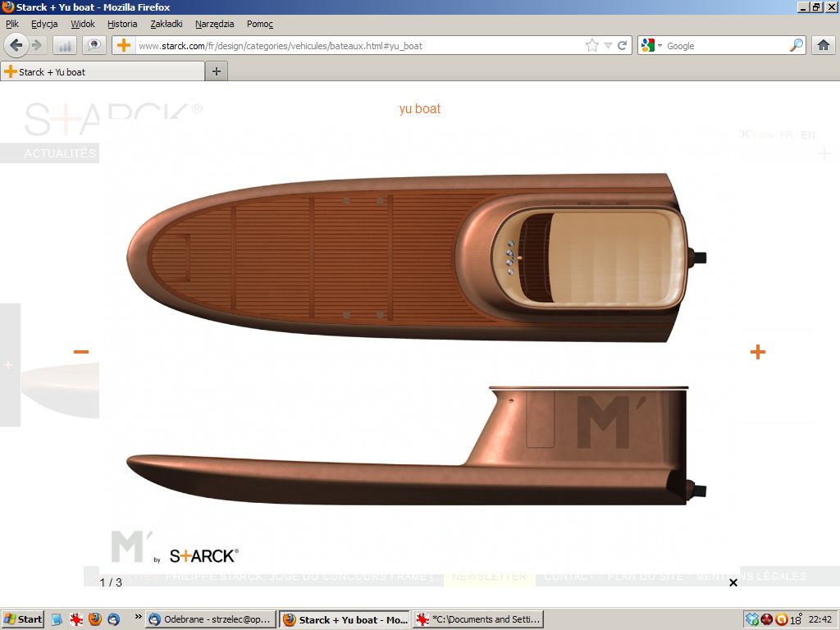The width and height of the screenshot is (840, 630).
Task: Show previous image with orange minus
Action: click(x=81, y=351)
